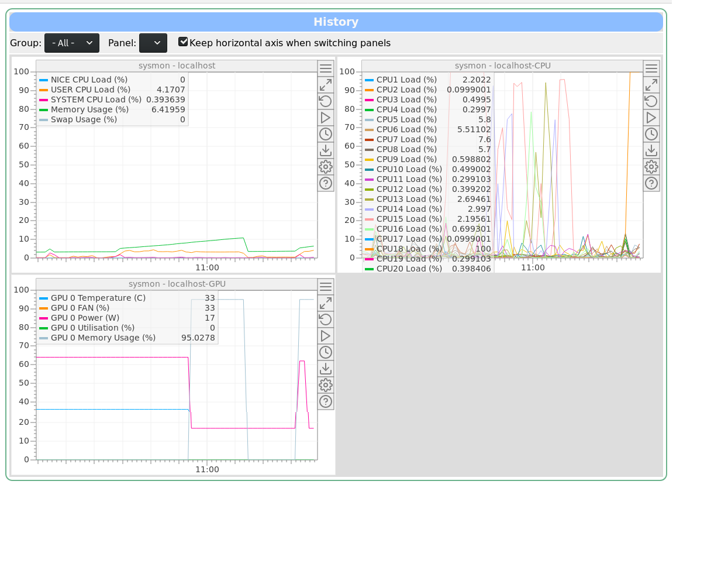Open settings gear on sysmon localhost panel
Screen dimensions: 728x584
[326, 167]
